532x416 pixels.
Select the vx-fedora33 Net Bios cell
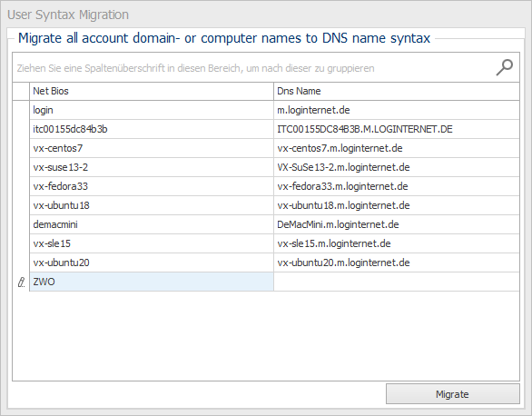[152, 186]
